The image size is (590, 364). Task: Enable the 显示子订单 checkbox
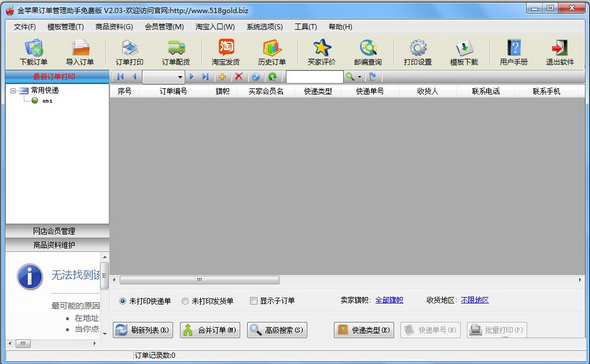(x=254, y=301)
